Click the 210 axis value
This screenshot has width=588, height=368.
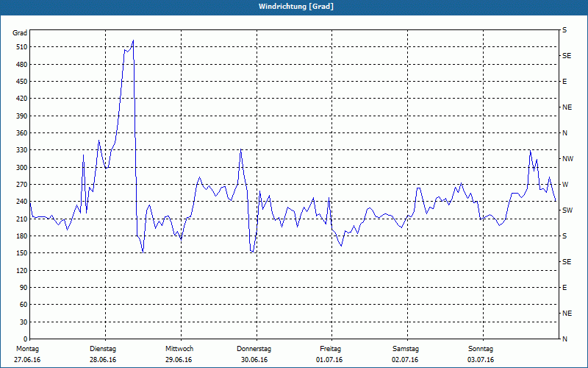22,219
